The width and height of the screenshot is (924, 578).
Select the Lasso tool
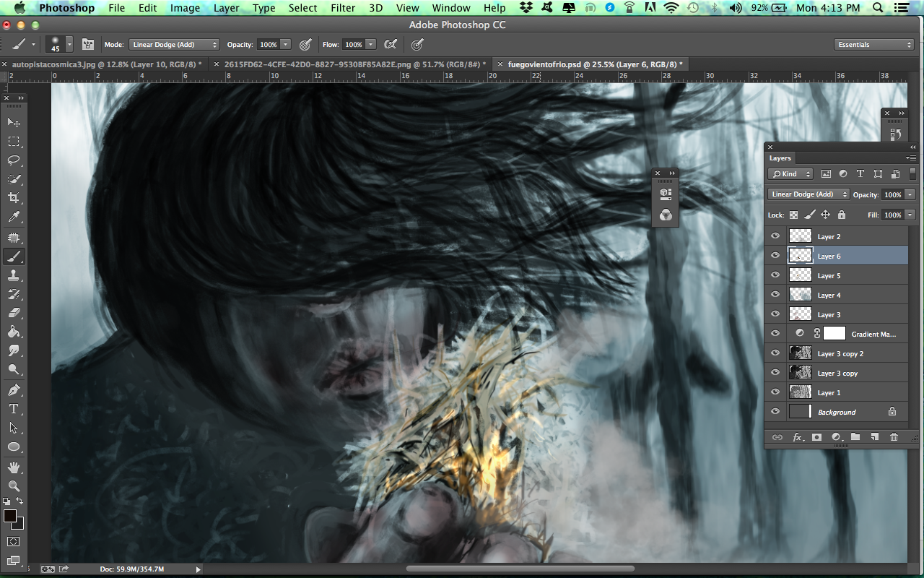[14, 160]
